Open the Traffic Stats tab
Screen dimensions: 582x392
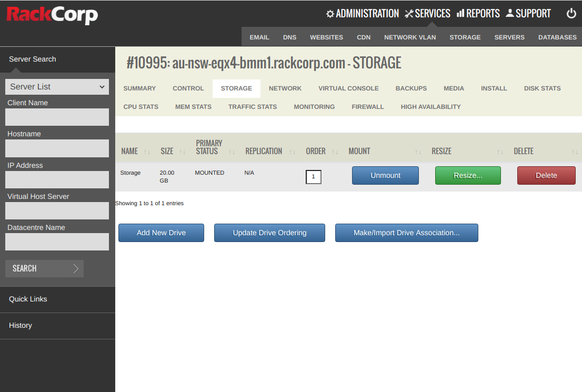click(253, 107)
